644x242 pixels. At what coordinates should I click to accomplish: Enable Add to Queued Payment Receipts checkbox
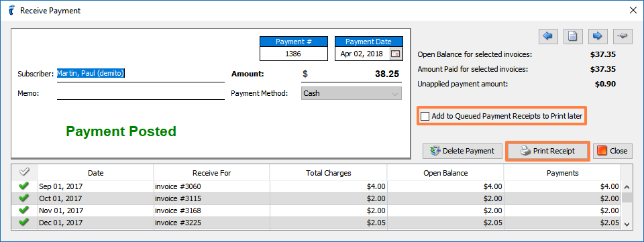click(x=425, y=116)
